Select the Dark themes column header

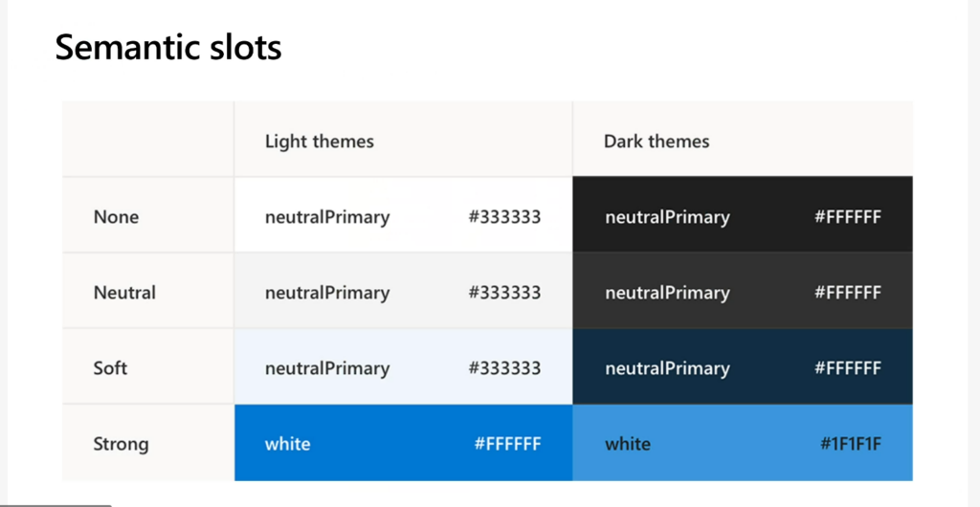(657, 142)
